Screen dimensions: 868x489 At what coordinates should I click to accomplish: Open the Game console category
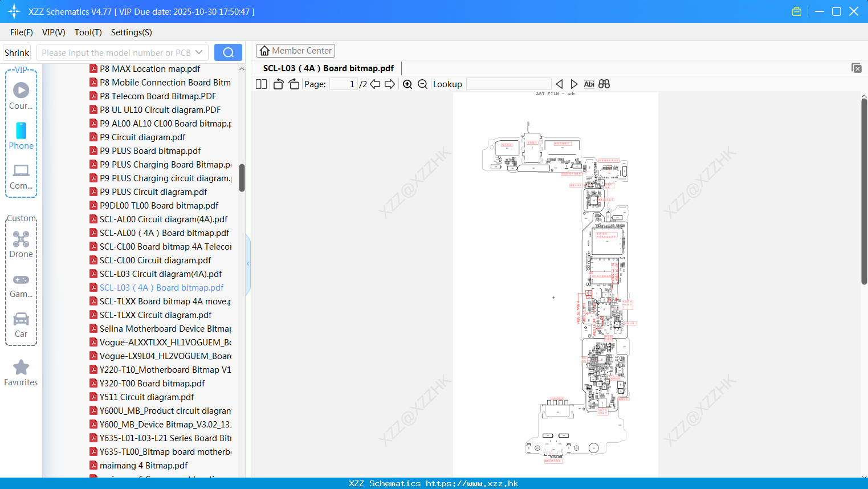coord(21,286)
